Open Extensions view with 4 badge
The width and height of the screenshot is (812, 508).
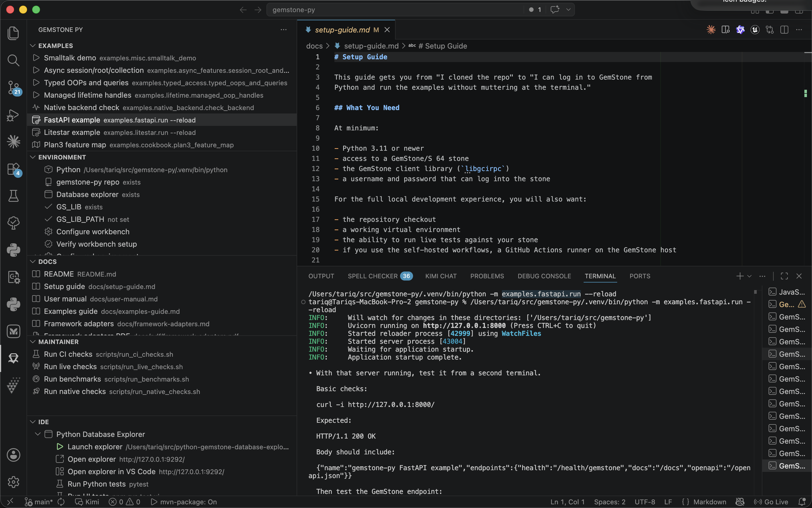pos(14,169)
